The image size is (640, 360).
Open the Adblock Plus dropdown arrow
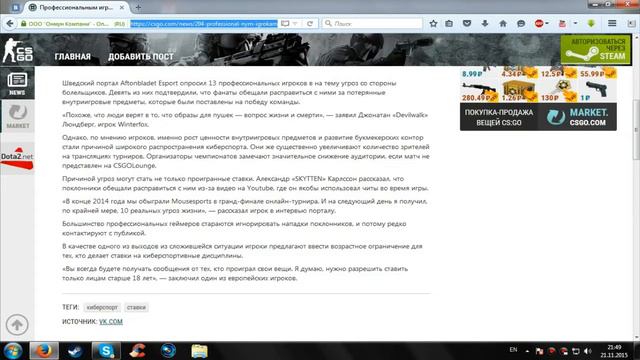[547, 24]
